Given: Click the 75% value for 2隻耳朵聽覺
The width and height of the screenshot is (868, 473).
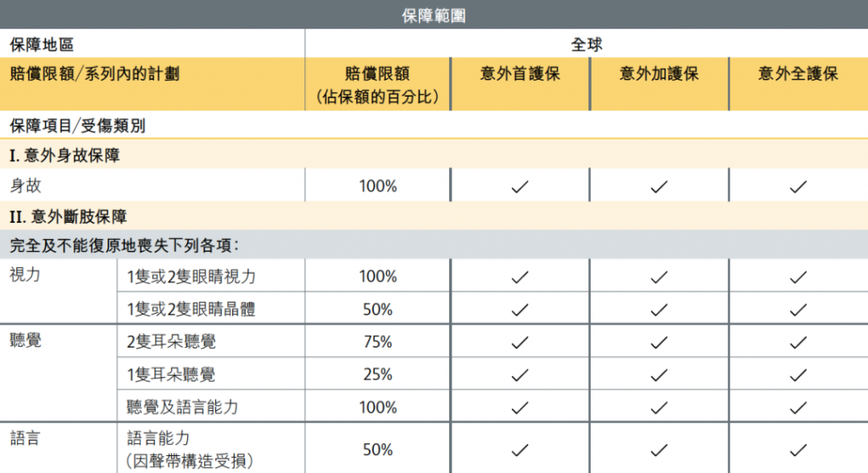Looking at the screenshot, I should point(377,342).
